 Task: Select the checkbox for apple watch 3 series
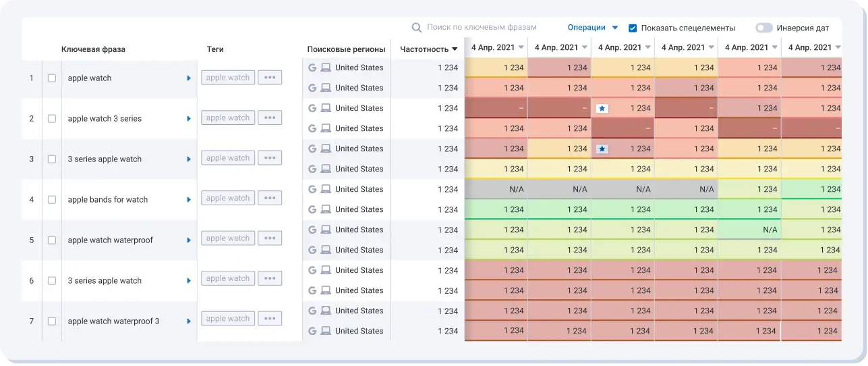coord(52,119)
